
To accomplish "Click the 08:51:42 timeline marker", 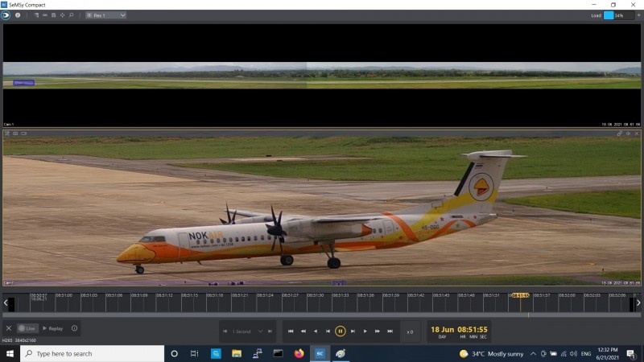I will (x=415, y=295).
